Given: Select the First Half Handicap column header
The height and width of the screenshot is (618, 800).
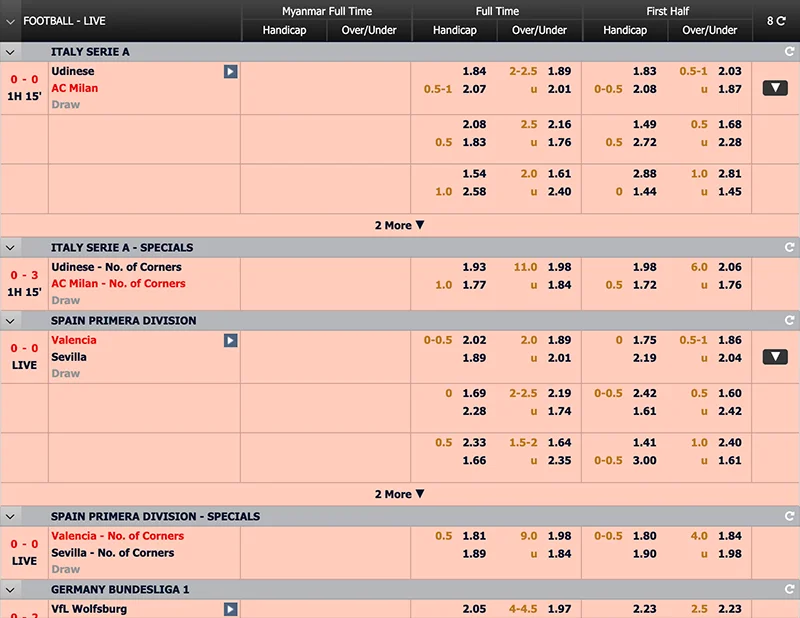Looking at the screenshot, I should [x=625, y=30].
